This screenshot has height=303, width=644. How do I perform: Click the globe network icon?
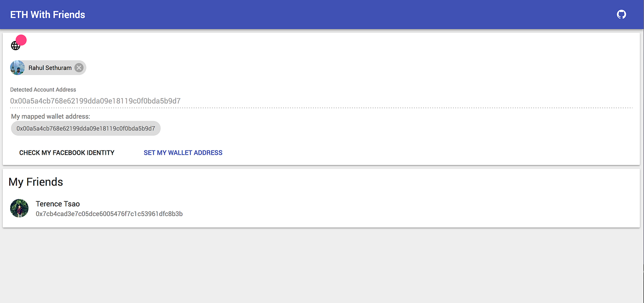tap(15, 46)
